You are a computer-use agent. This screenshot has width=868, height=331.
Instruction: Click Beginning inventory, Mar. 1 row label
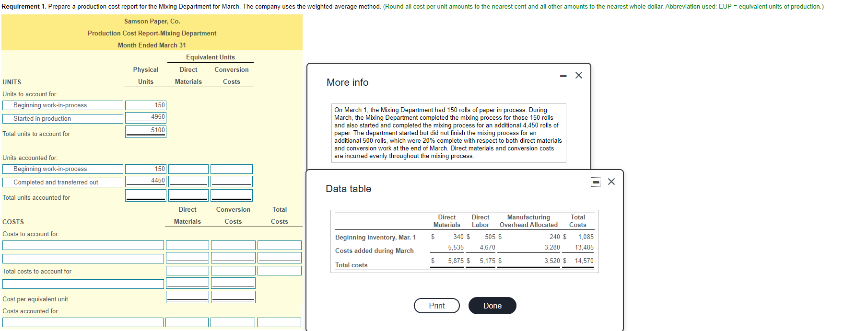[375, 238]
